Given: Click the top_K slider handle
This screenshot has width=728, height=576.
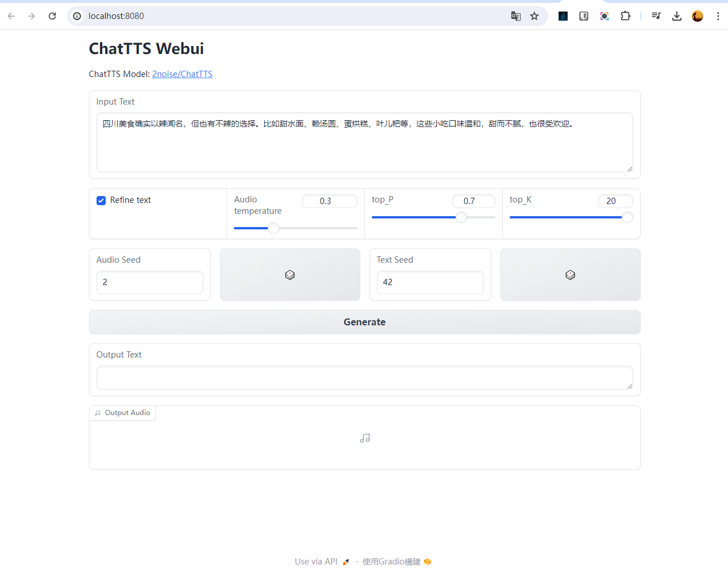Looking at the screenshot, I should tap(627, 217).
